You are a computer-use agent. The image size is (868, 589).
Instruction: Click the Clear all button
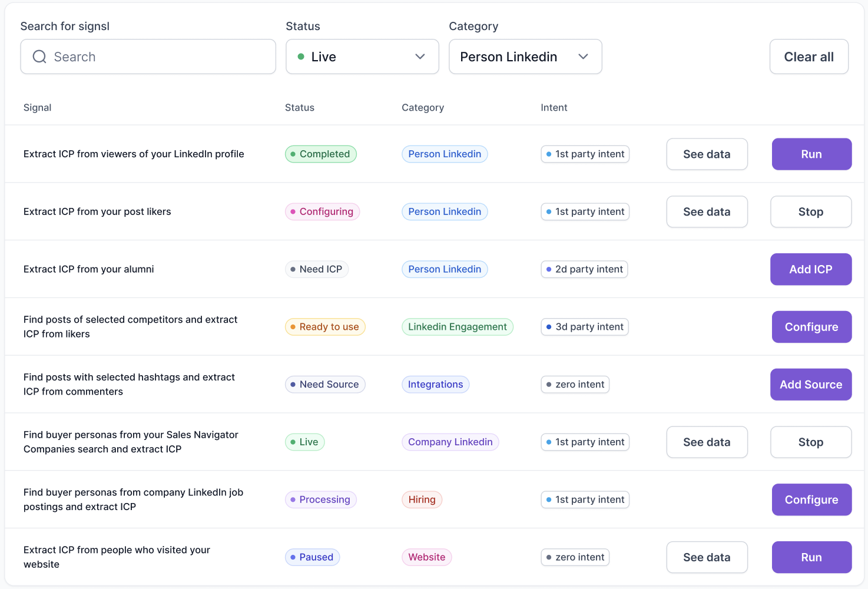coord(809,57)
